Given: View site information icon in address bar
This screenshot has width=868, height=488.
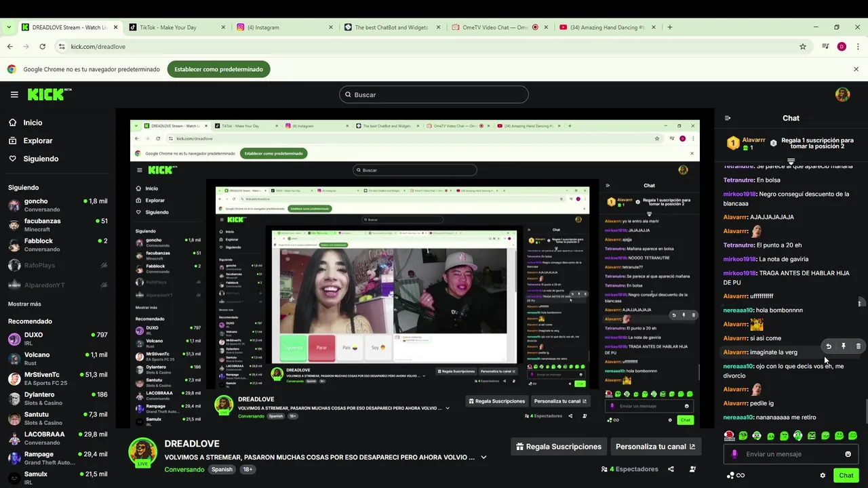Looking at the screenshot, I should (x=62, y=47).
